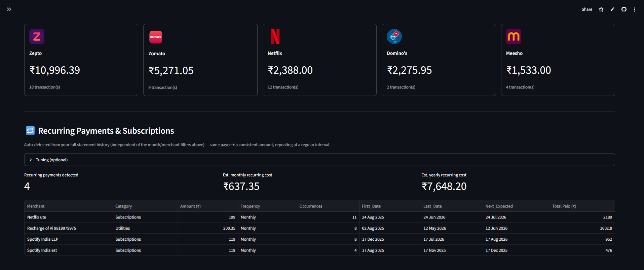This screenshot has width=644, height=270.
Task: Click the Zepto amount ₹10,996.39
Action: coord(55,70)
